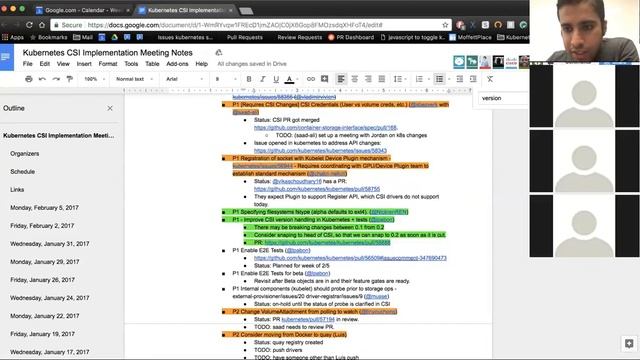Open the second collaborator avatar with horse image
This screenshot has height=360, width=640.
[472, 62]
